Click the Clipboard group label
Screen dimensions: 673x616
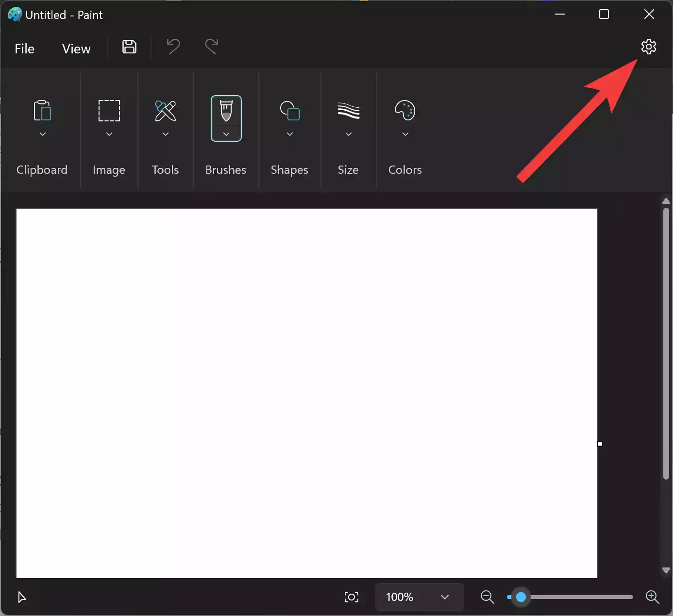pyautogui.click(x=42, y=170)
